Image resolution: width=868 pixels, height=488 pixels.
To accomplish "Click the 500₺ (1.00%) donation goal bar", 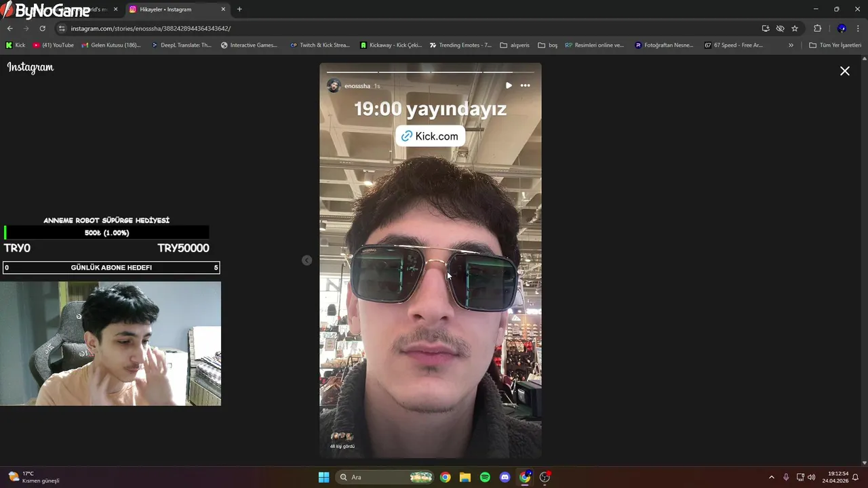I will (x=106, y=232).
